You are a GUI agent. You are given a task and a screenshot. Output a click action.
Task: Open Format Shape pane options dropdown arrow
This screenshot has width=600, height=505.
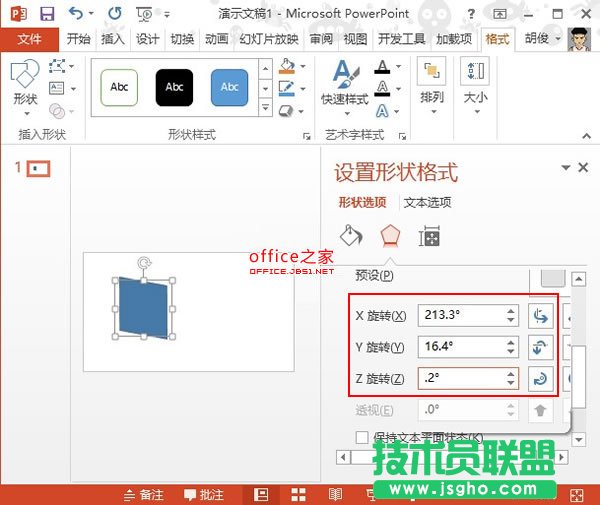point(566,168)
